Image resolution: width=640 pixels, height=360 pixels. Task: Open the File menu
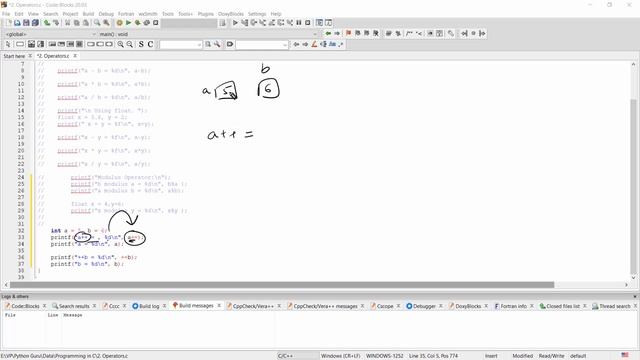[6, 14]
